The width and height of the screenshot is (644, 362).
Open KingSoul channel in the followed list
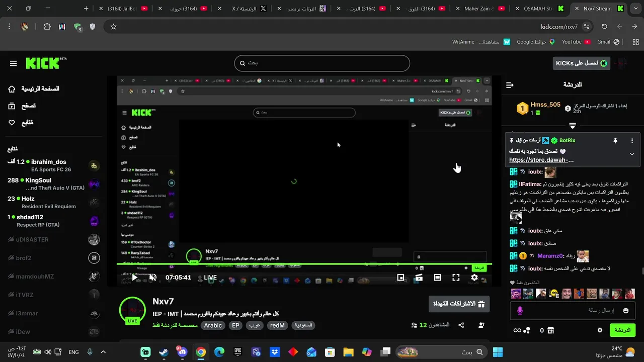(53, 184)
